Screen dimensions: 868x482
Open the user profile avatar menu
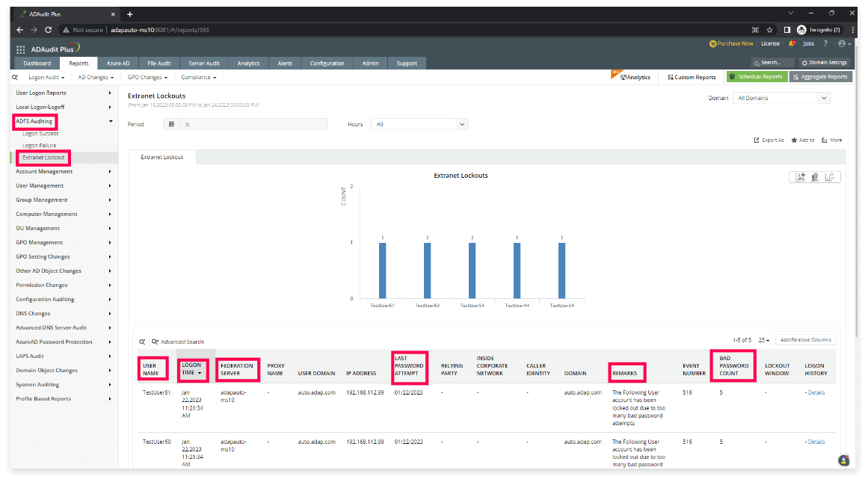pyautogui.click(x=843, y=44)
